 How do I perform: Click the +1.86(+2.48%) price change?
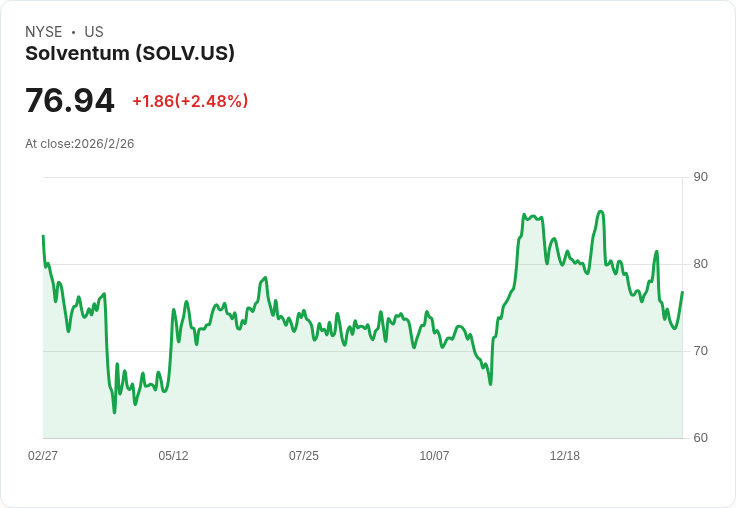190,101
